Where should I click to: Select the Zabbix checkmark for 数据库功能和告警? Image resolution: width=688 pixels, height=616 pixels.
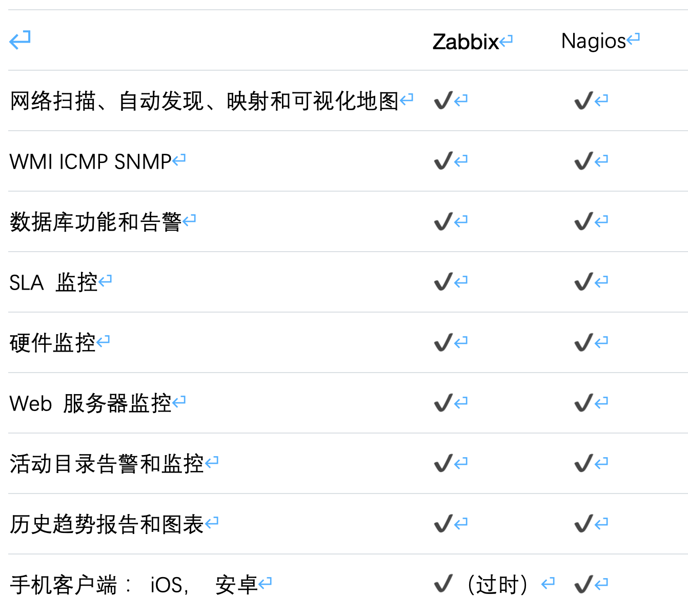point(443,221)
